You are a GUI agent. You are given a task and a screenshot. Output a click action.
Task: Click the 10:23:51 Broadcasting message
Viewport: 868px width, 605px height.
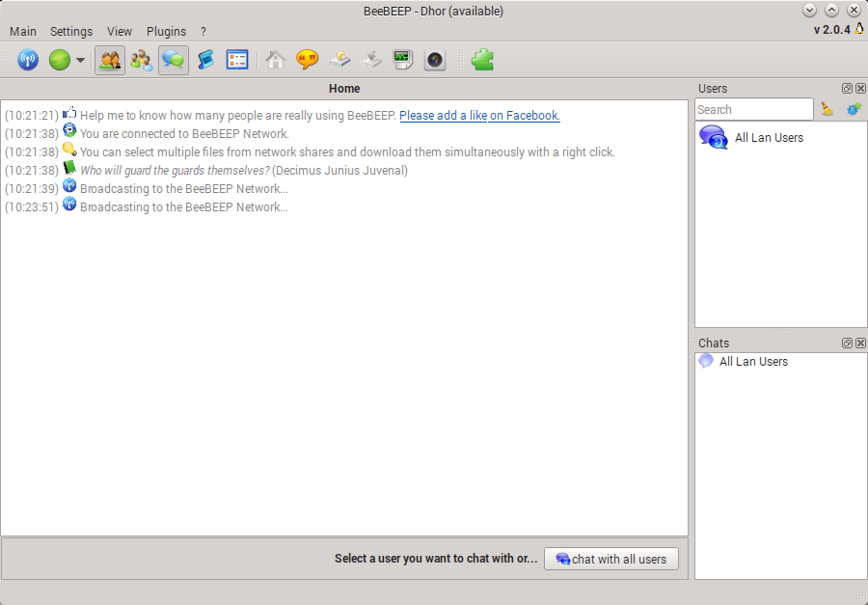coord(184,207)
